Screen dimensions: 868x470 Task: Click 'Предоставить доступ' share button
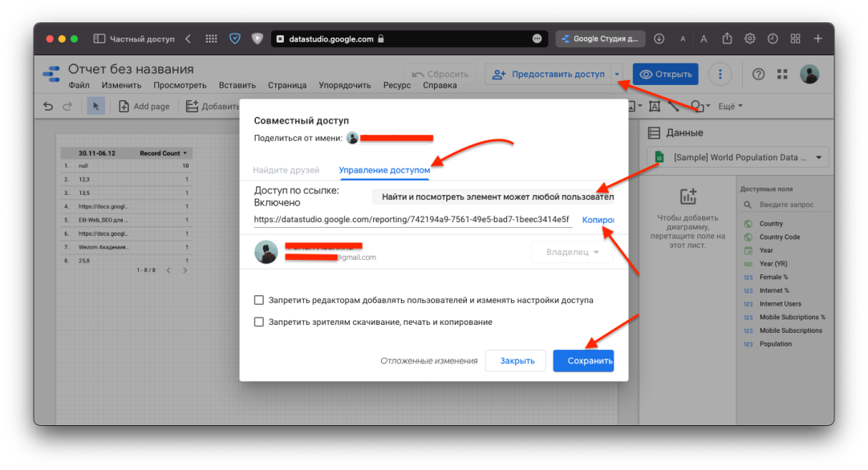(548, 74)
